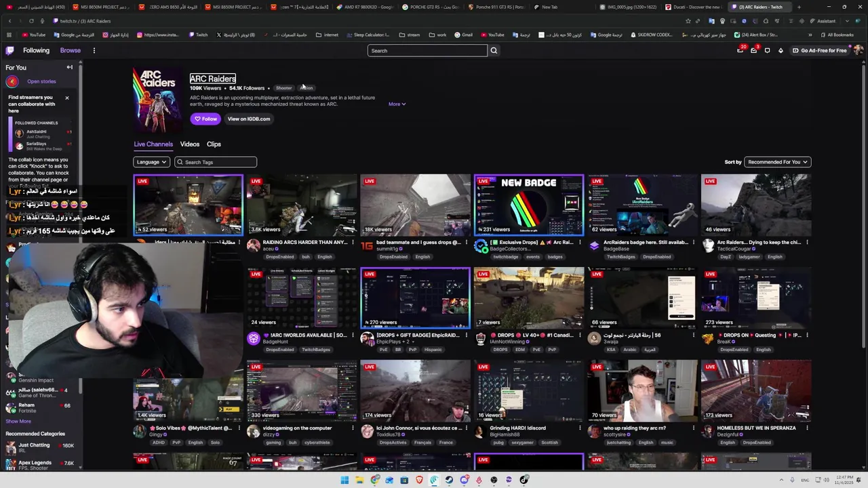Open OBS Studio from the taskbar

494,480
